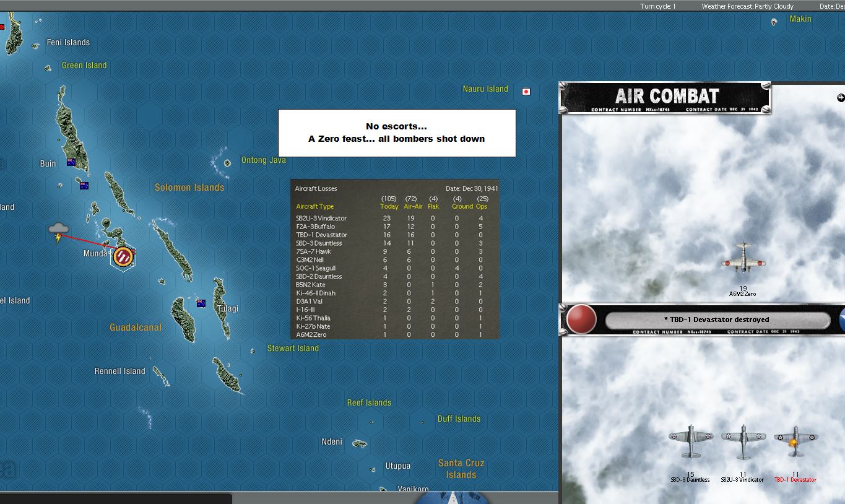Click the Today column header

coord(389,206)
